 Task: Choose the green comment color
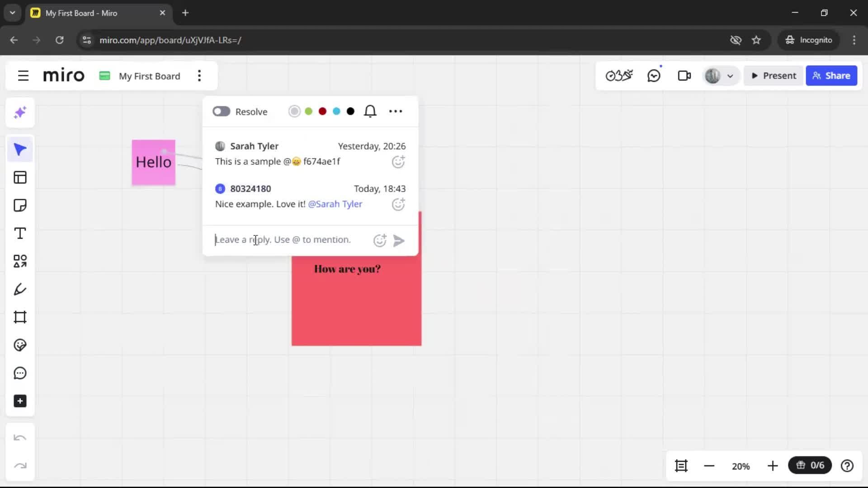[x=308, y=111]
